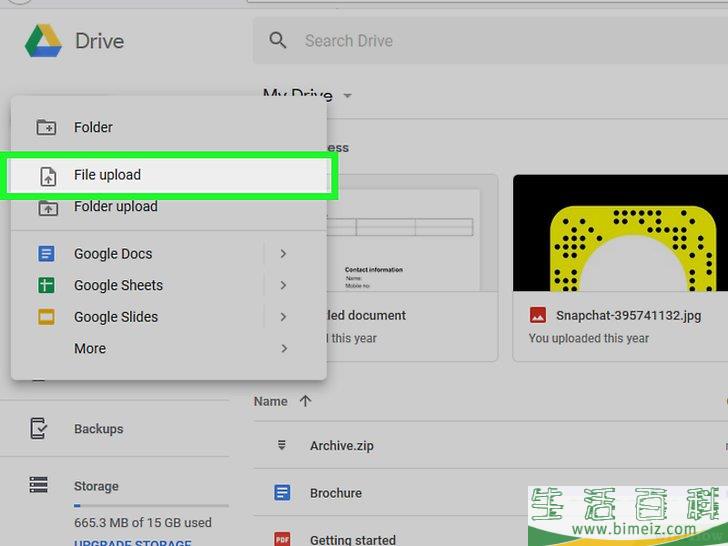Toggle the sort direction arrow

305,401
